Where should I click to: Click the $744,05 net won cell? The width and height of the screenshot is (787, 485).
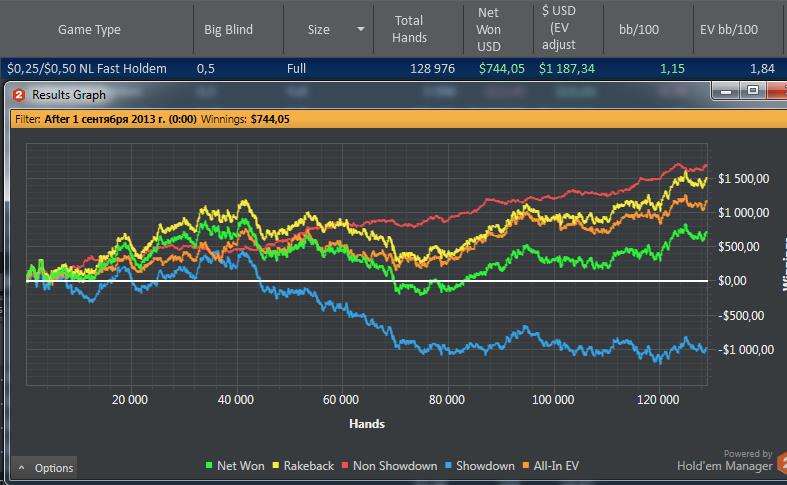[501, 69]
